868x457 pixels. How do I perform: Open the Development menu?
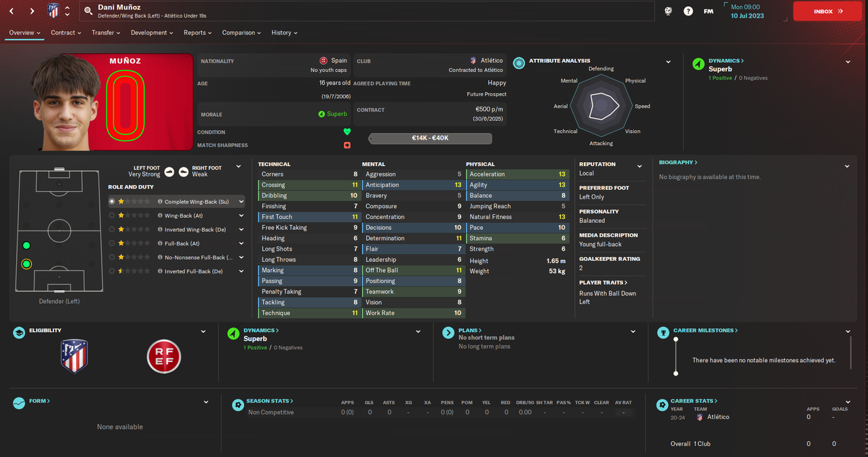(152, 33)
